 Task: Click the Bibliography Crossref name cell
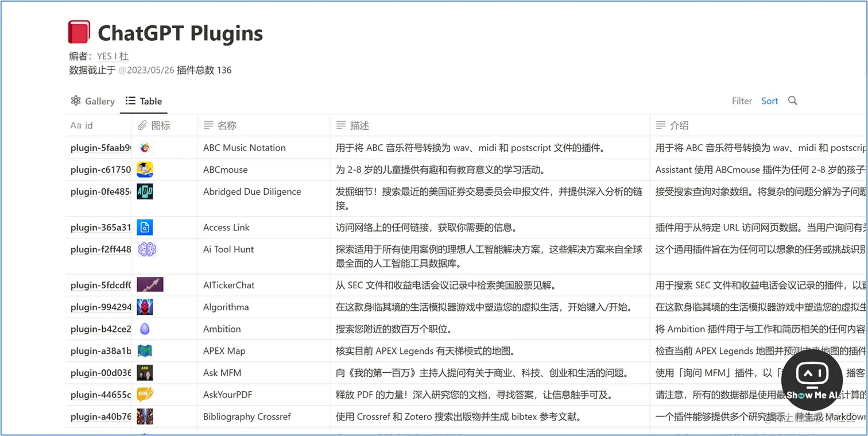pos(263,416)
